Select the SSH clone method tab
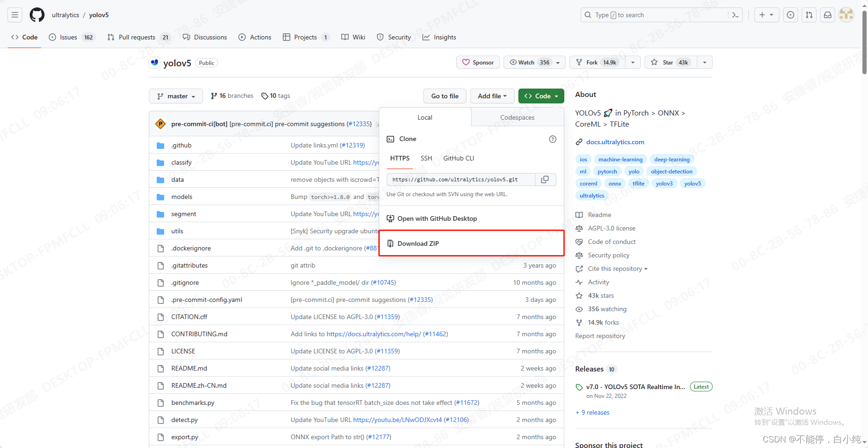Viewport: 868px width, 448px height. coord(426,158)
